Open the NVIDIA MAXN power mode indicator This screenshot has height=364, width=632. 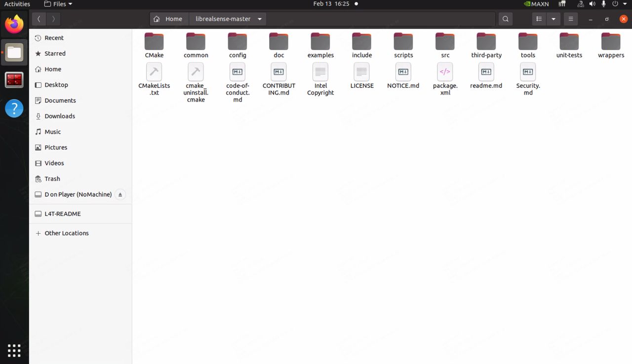coord(536,4)
